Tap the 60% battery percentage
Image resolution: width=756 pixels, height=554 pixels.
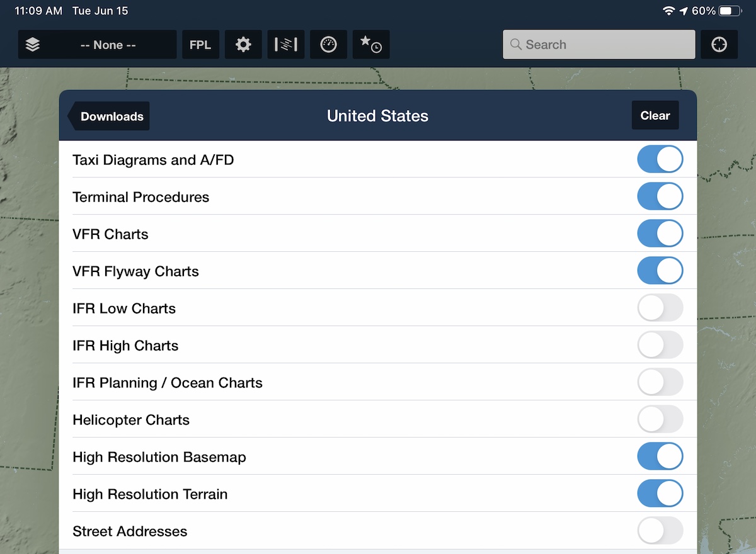(x=703, y=11)
